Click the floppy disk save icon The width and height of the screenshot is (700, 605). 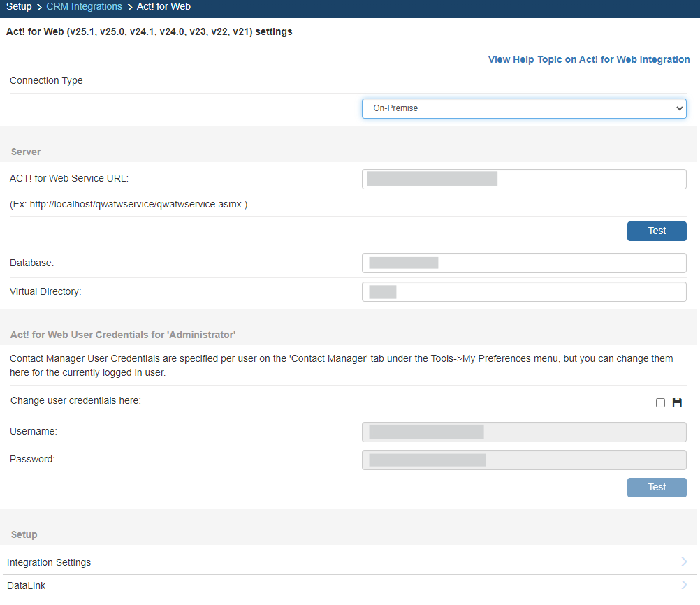pyautogui.click(x=676, y=402)
